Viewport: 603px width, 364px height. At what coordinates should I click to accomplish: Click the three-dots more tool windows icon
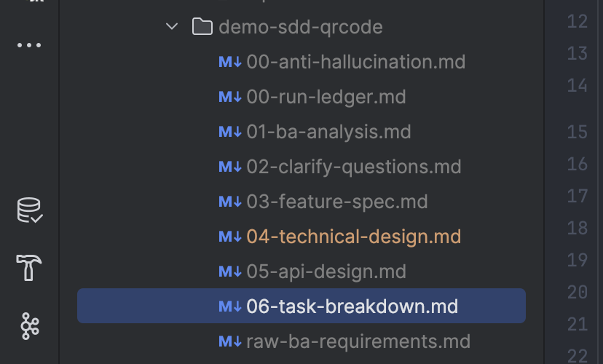click(30, 45)
